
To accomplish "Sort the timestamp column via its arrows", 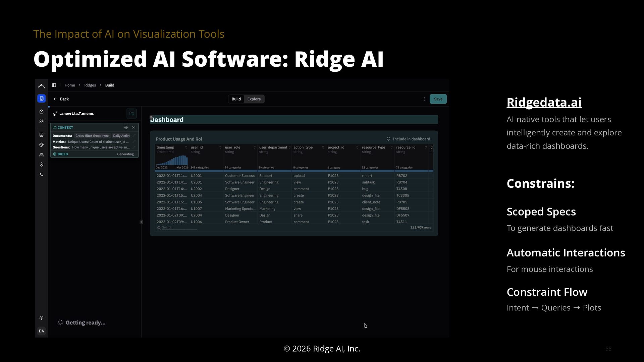I will pyautogui.click(x=186, y=147).
